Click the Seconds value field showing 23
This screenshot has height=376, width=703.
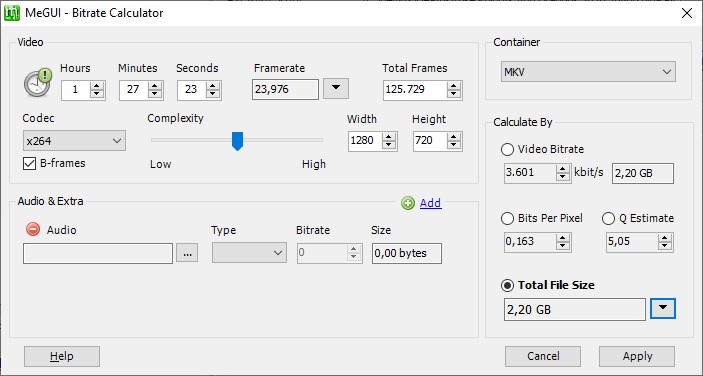pos(192,90)
